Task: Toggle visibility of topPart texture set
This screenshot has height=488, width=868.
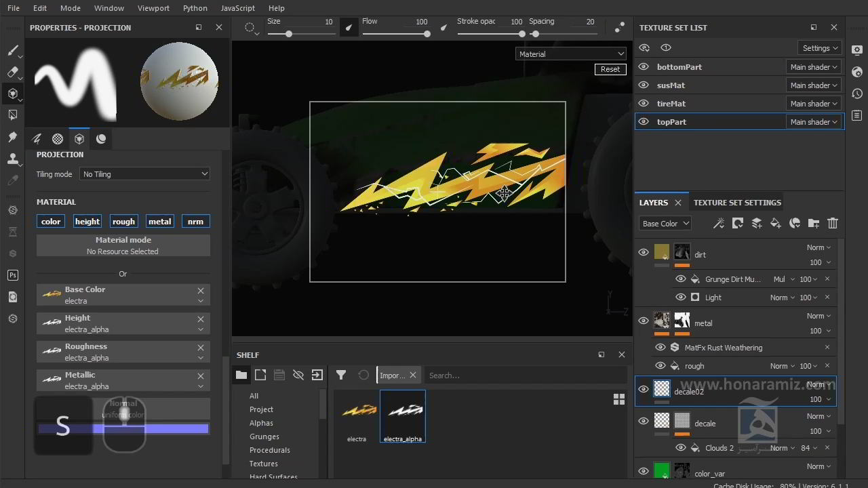Action: coord(644,122)
